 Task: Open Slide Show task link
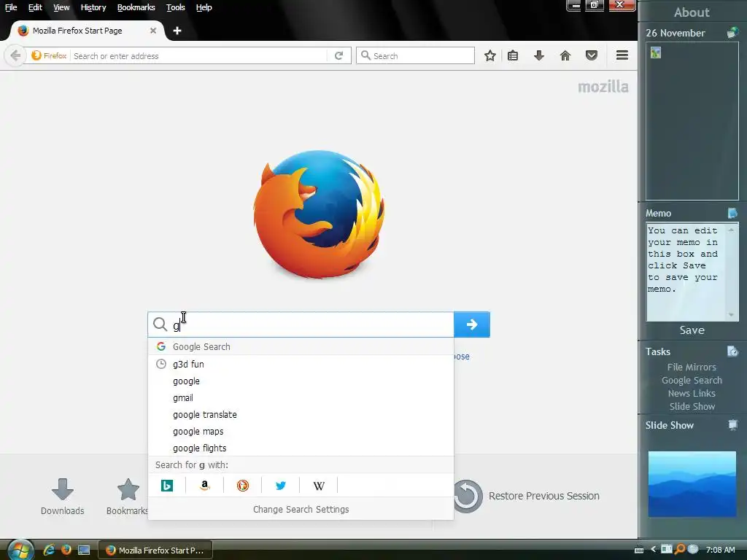click(692, 406)
